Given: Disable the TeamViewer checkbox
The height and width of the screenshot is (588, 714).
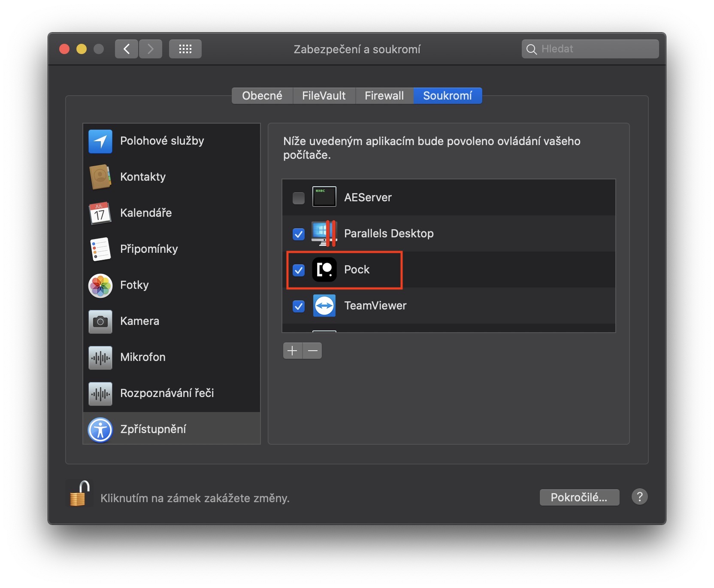Looking at the screenshot, I should tap(299, 306).
